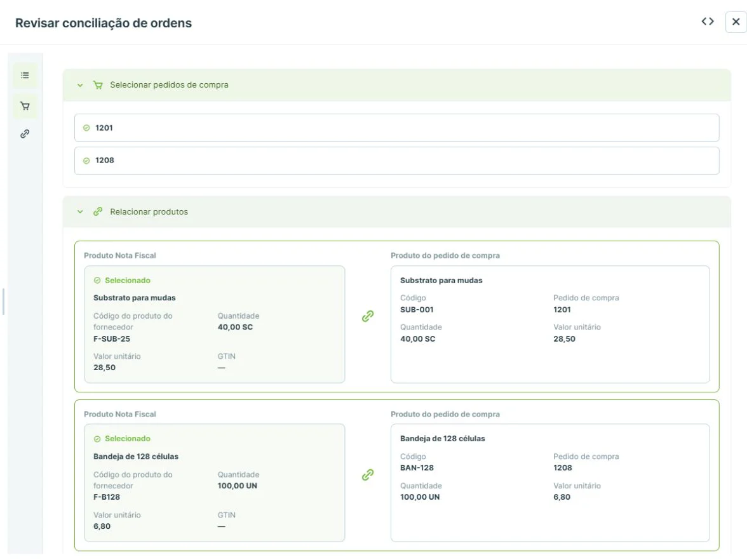Click the Revisar conciliação de ordens title
The image size is (747, 560).
(x=104, y=23)
